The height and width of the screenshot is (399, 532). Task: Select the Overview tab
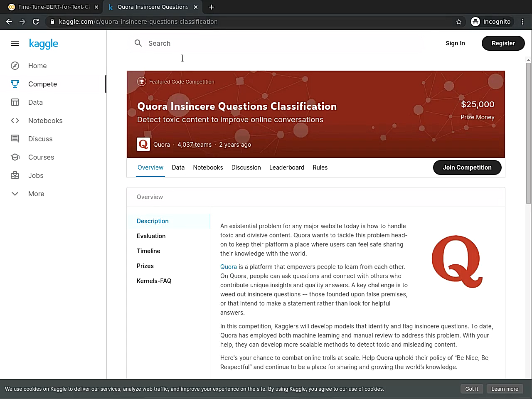[150, 167]
